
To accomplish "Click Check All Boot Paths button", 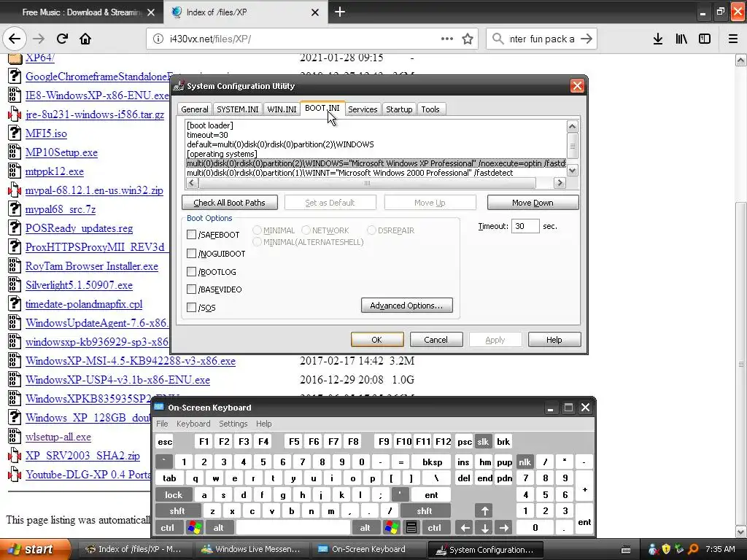I will 230,203.
